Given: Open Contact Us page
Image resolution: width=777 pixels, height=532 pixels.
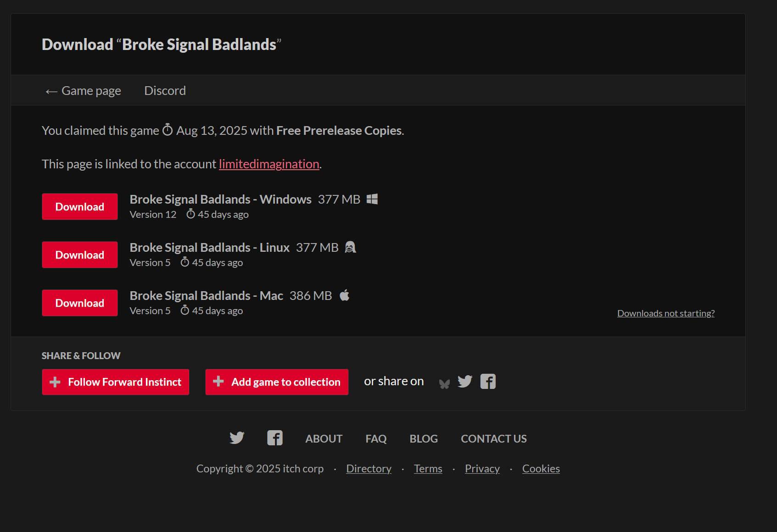Looking at the screenshot, I should tap(494, 439).
